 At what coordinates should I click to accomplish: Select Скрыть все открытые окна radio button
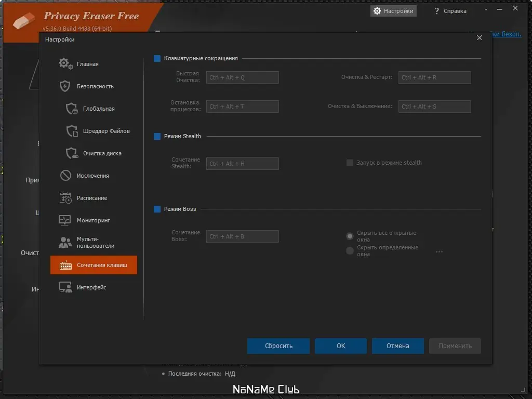pyautogui.click(x=350, y=236)
